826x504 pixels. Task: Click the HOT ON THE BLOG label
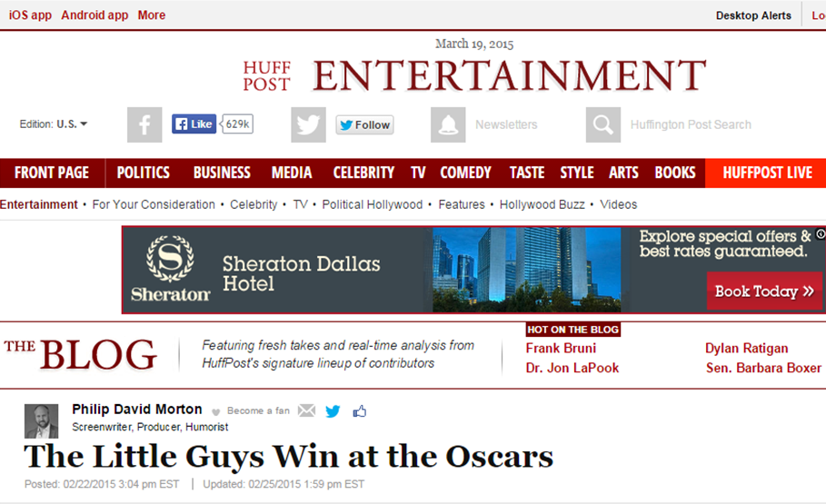coord(572,330)
